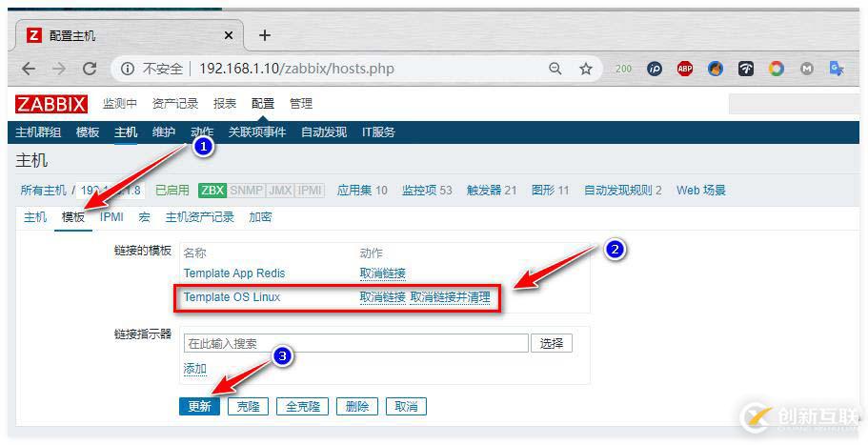Open Template OS Linux link

coord(232,297)
